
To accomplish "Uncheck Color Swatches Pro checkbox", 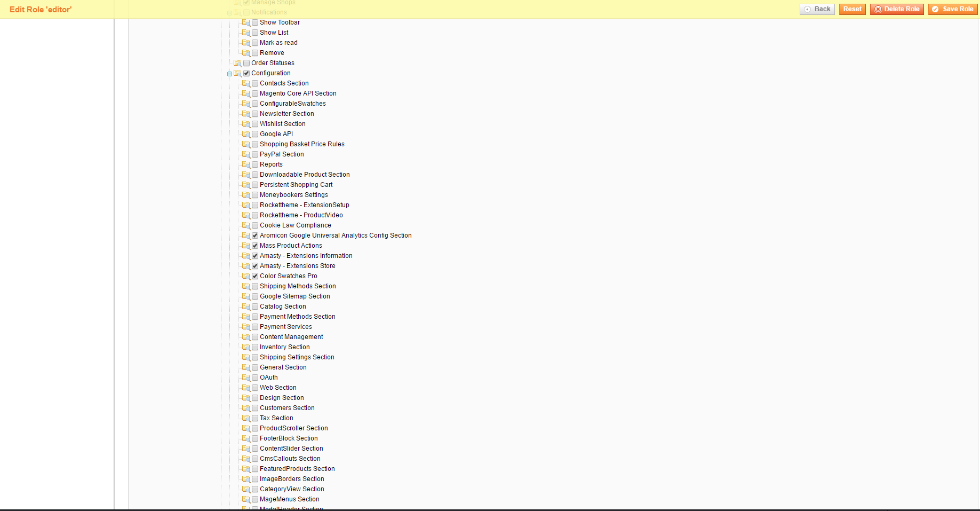I will point(255,276).
